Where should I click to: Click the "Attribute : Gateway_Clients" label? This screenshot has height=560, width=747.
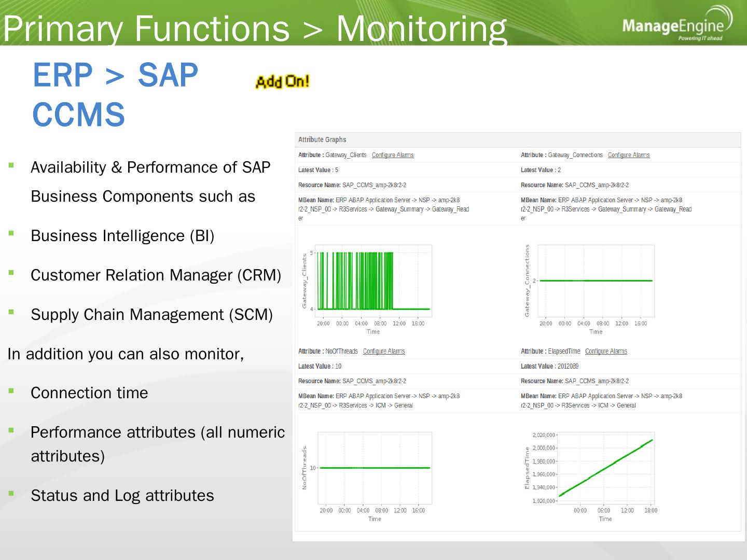[333, 155]
